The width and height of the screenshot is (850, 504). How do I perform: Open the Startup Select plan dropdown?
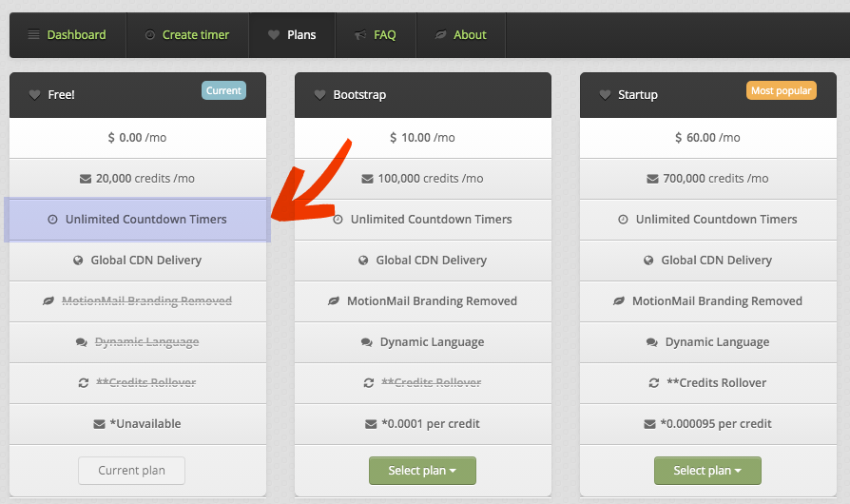click(707, 471)
